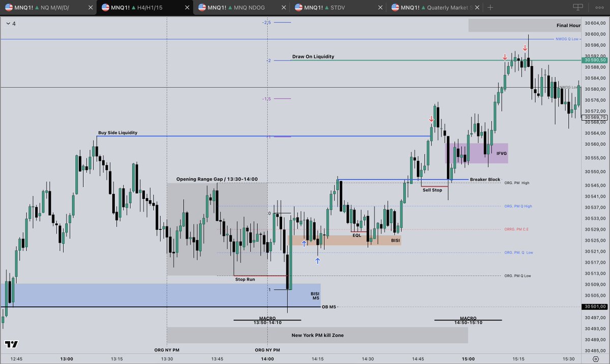Close the MNQ NDOG tab
This screenshot has height=364, width=610.
click(x=283, y=8)
